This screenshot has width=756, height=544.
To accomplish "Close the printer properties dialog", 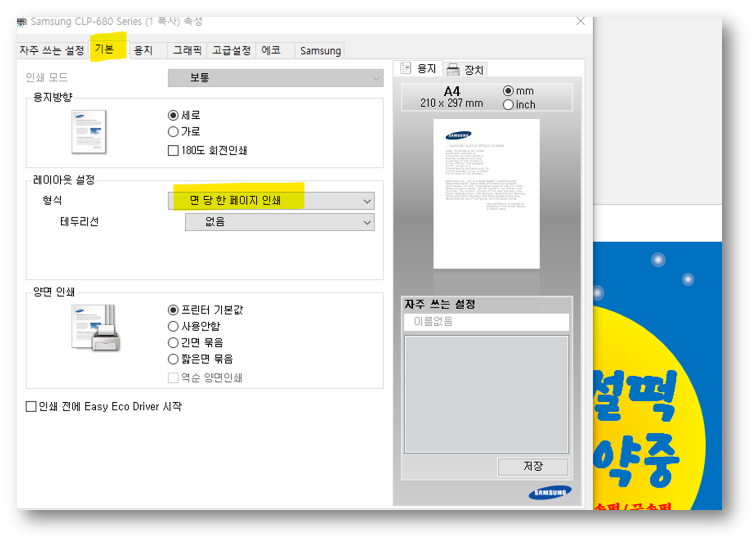I will [580, 21].
